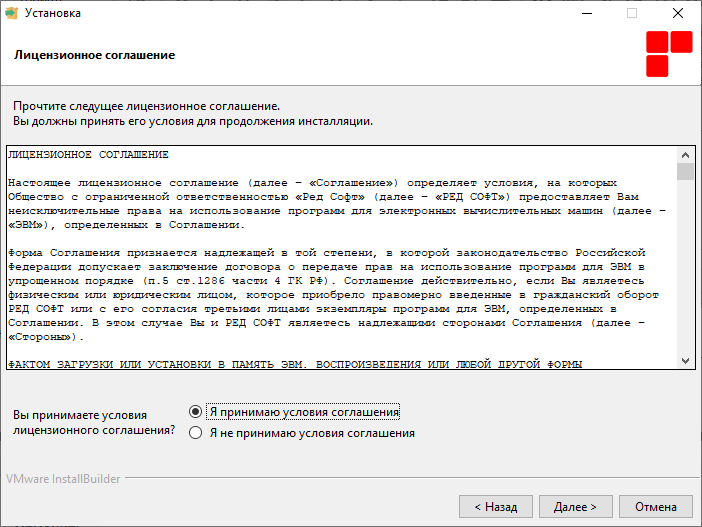Image resolution: width=702 pixels, height=527 pixels.
Task: Click the bold "Лицензионное соглашение" page header
Action: pos(94,55)
